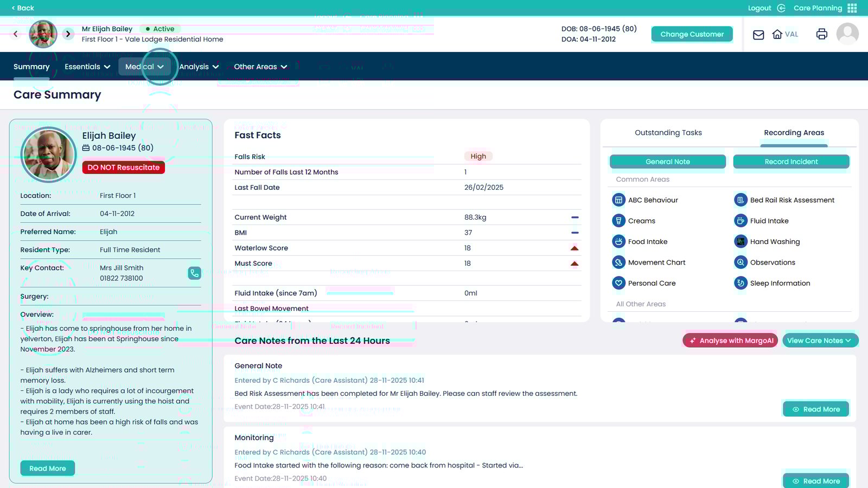Go to next resident arrow
The height and width of the screenshot is (488, 868).
pos(68,34)
